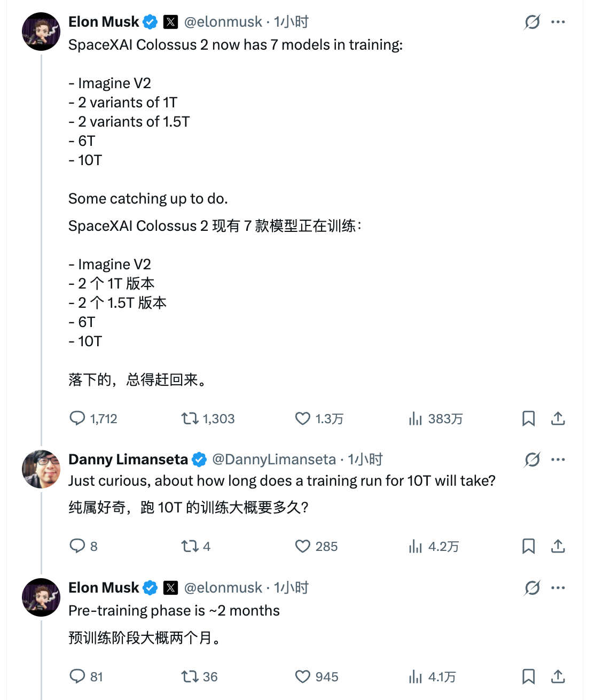Open more options on Danny Limanseta's reply
The image size is (611, 700).
point(558,459)
